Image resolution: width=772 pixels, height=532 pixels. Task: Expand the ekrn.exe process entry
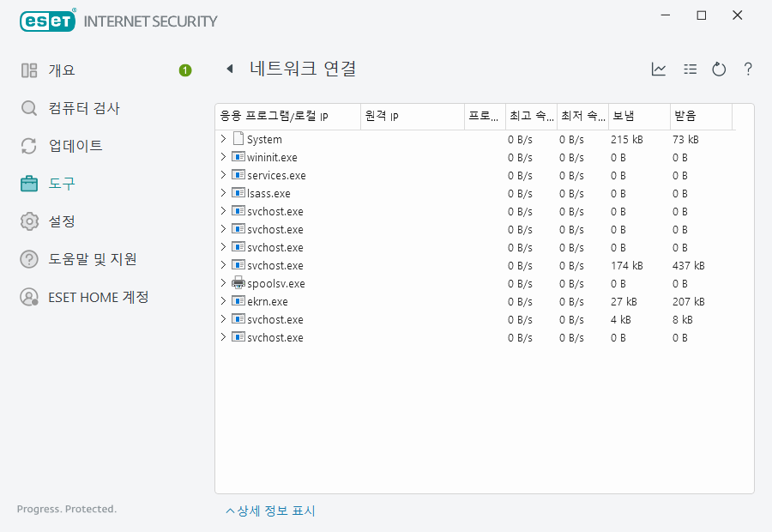click(x=224, y=301)
